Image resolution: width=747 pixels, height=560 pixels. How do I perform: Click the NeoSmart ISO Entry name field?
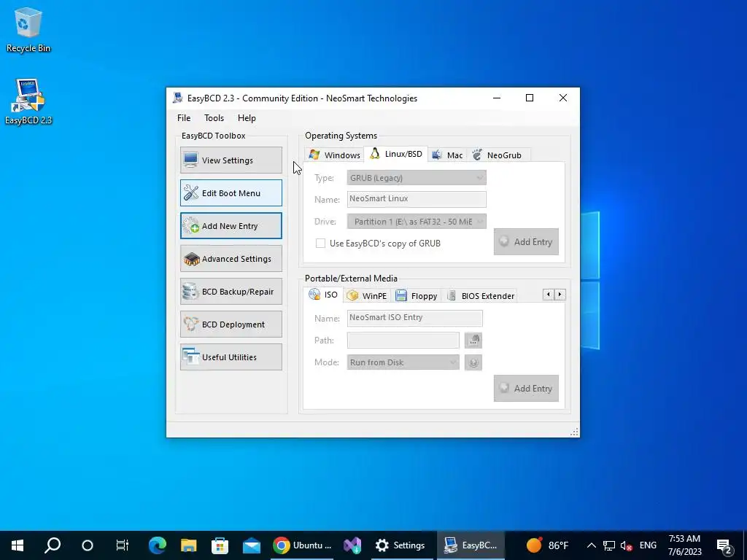click(x=415, y=318)
